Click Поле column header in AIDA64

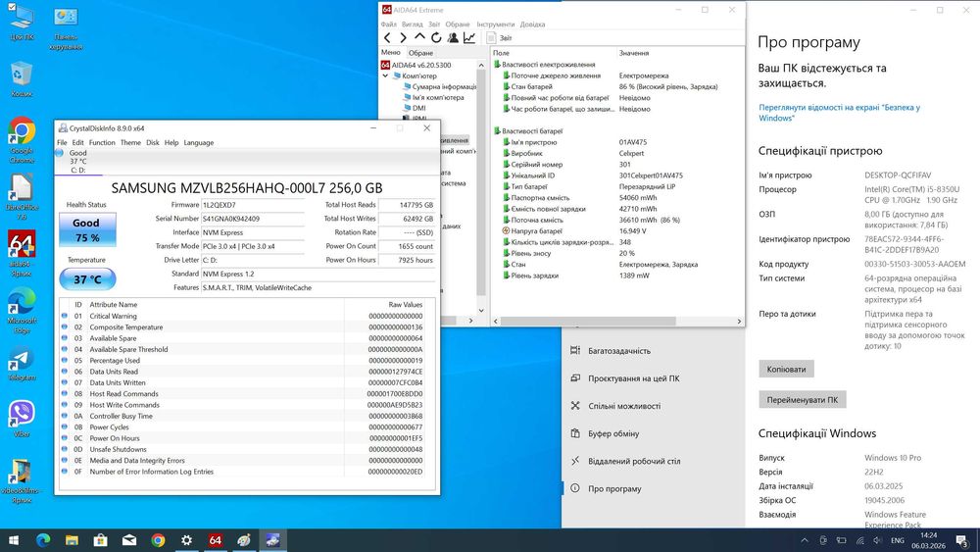[x=501, y=53]
